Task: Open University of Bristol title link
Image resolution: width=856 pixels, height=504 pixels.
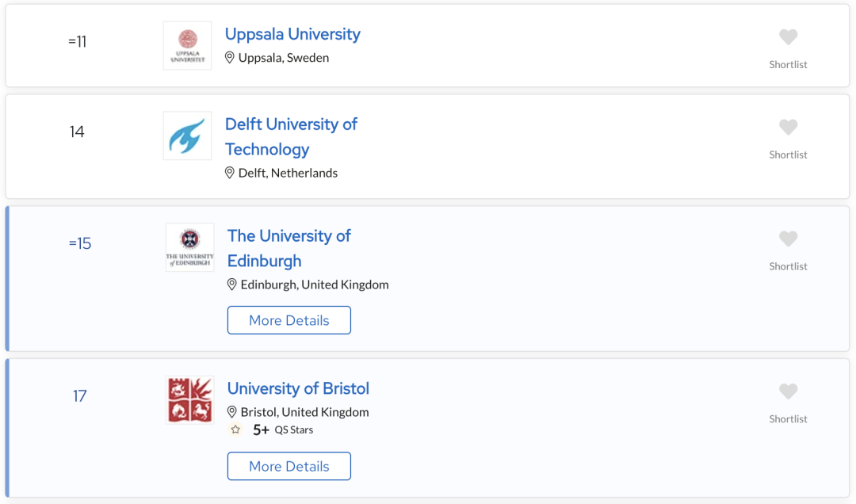Action: (298, 388)
